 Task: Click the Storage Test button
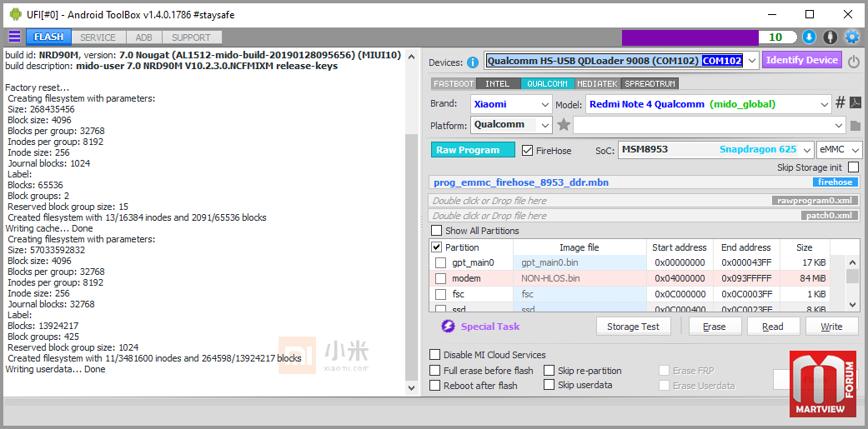[633, 327]
